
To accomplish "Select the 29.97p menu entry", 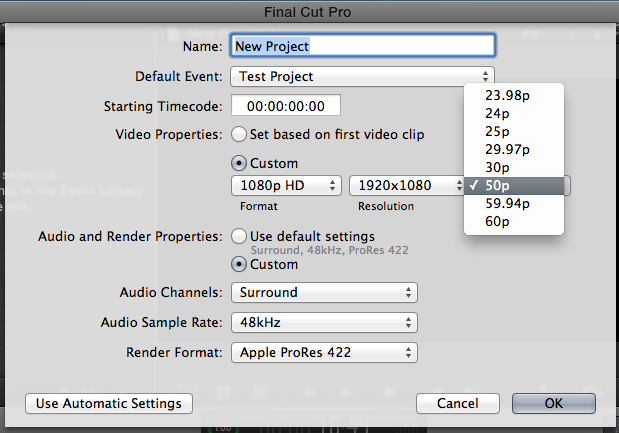I will 507,149.
